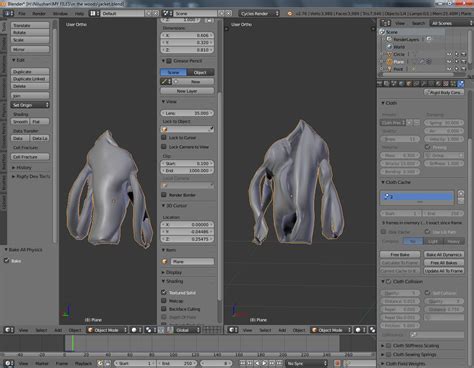Enable Lock to Cursor checkbox
Image resolution: width=474 pixels, height=368 pixels.
164,137
